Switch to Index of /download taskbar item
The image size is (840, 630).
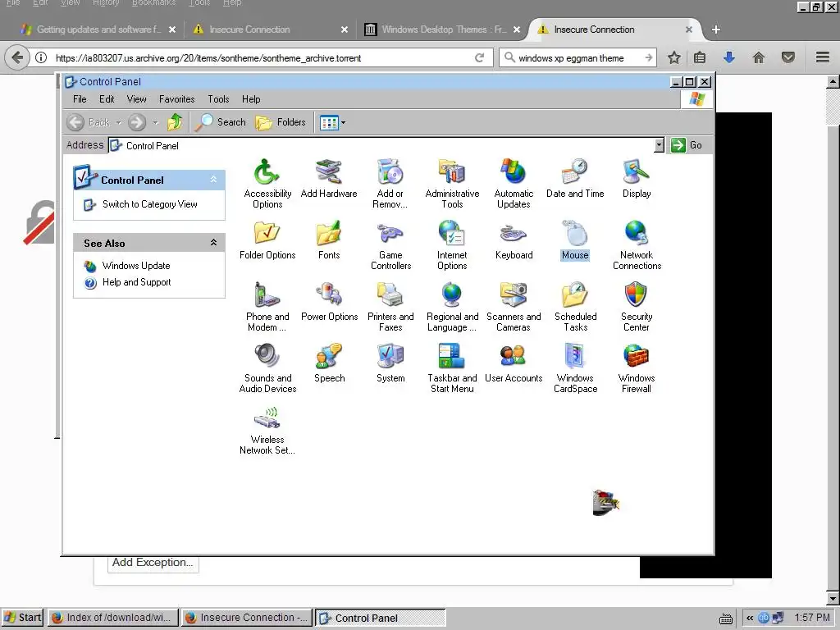point(112,618)
